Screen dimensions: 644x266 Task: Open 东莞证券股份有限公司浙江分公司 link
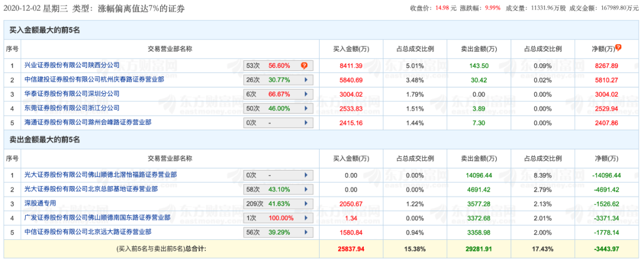tap(72, 108)
